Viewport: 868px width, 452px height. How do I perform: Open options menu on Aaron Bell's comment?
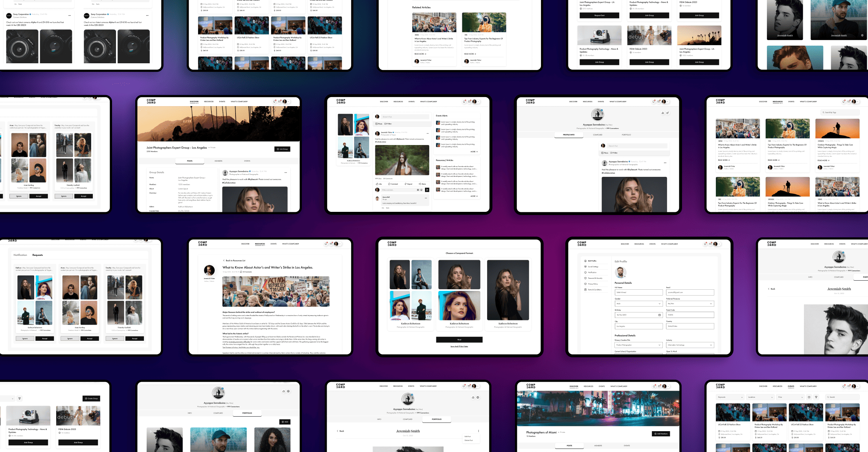click(426, 198)
